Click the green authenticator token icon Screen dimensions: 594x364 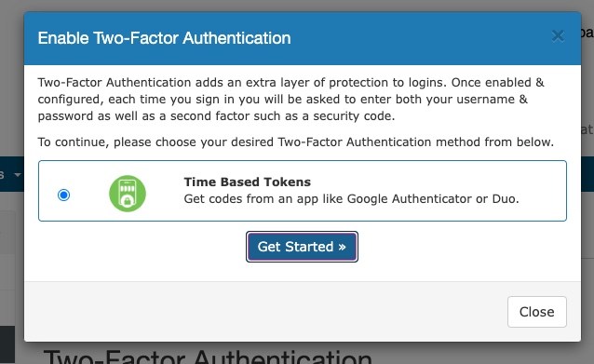pyautogui.click(x=128, y=194)
